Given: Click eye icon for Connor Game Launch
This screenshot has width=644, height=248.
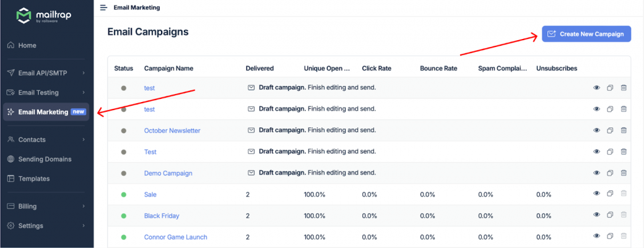Looking at the screenshot, I should (x=597, y=236).
